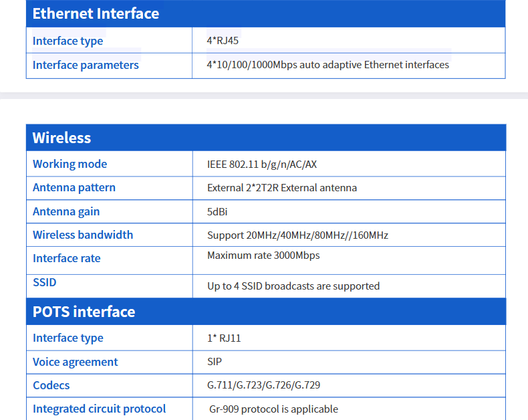Click the Maximum rate 3000Mbps text
528x420 pixels.
263,255
